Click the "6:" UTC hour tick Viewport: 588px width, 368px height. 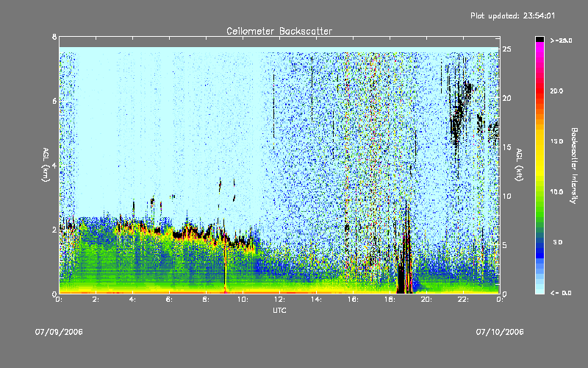click(x=170, y=300)
